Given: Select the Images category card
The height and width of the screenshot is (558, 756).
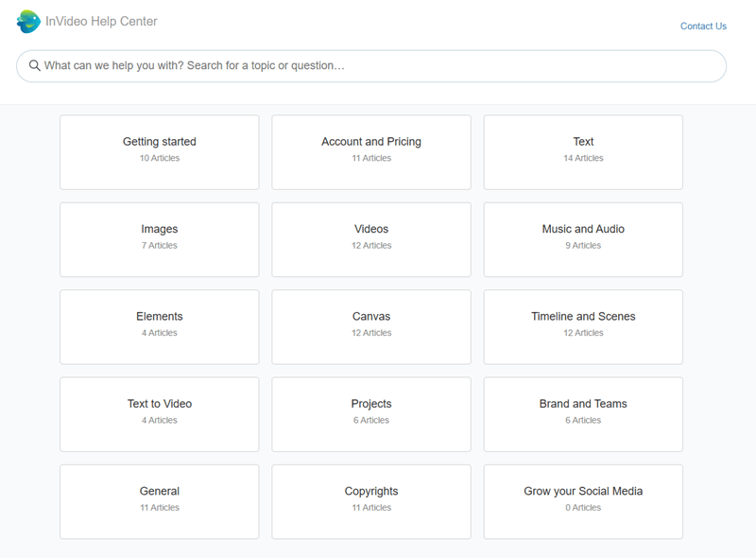Looking at the screenshot, I should pyautogui.click(x=160, y=239).
